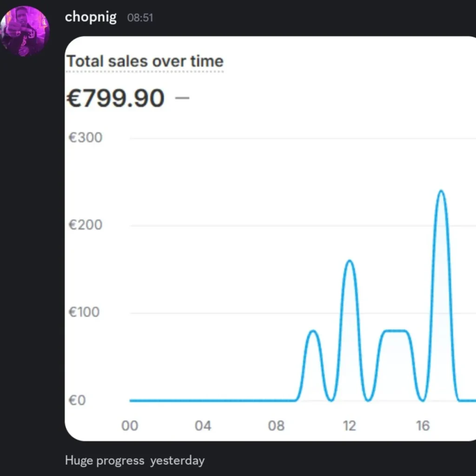Click the 16 hour x-axis label
The height and width of the screenshot is (476, 476).
pyautogui.click(x=423, y=426)
